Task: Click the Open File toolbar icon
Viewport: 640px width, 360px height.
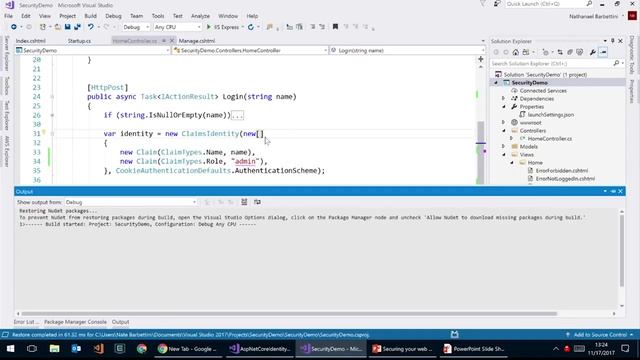Action: coord(58,27)
